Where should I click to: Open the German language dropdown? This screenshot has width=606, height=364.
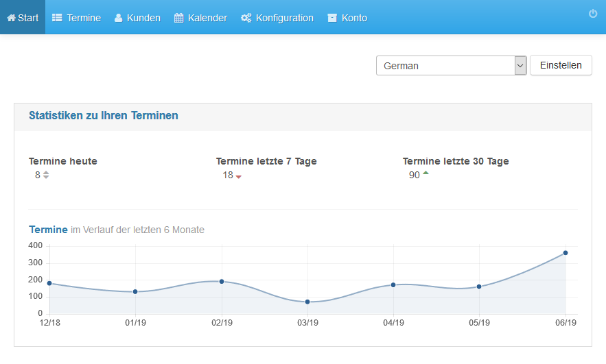click(451, 66)
